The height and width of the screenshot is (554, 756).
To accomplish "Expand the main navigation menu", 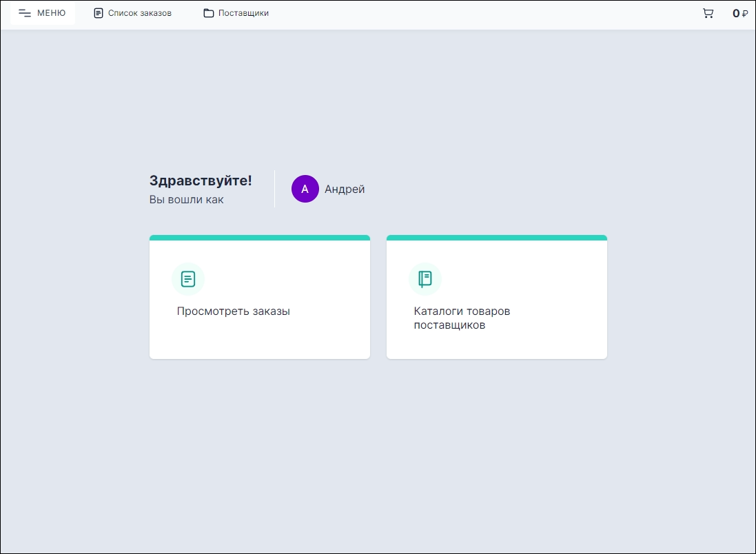I will coord(42,12).
